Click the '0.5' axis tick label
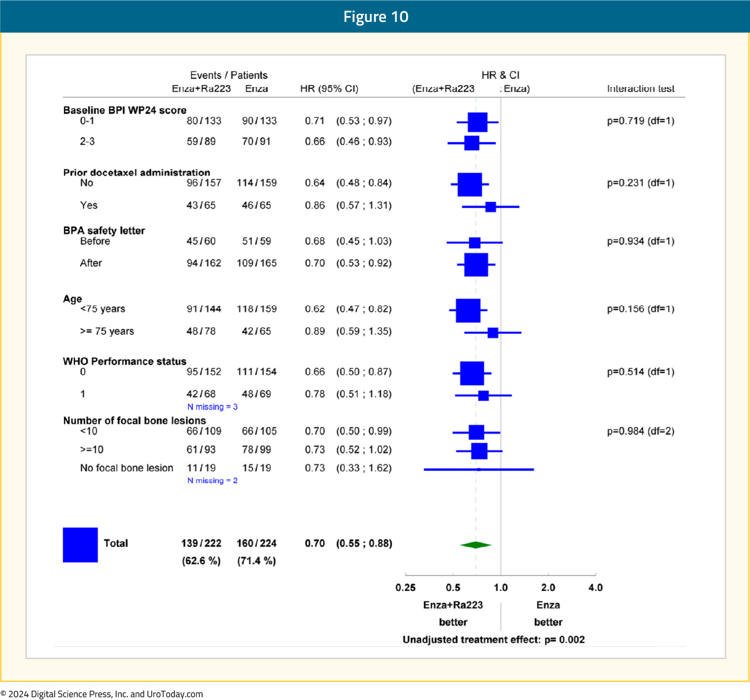Screen dimensions: 750x700 [x=453, y=588]
